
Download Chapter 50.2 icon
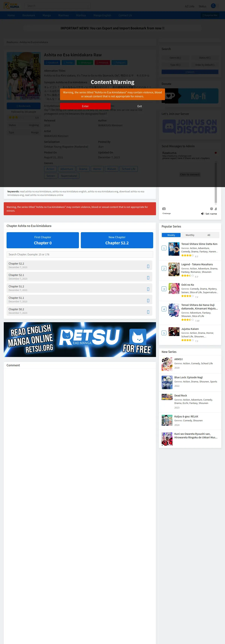click(x=148, y=312)
